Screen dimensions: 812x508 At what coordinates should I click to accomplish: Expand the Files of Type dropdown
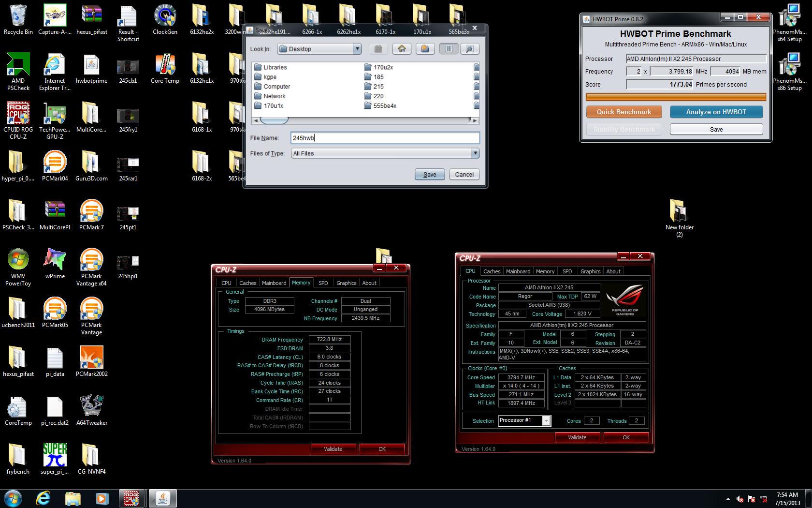[x=475, y=153]
